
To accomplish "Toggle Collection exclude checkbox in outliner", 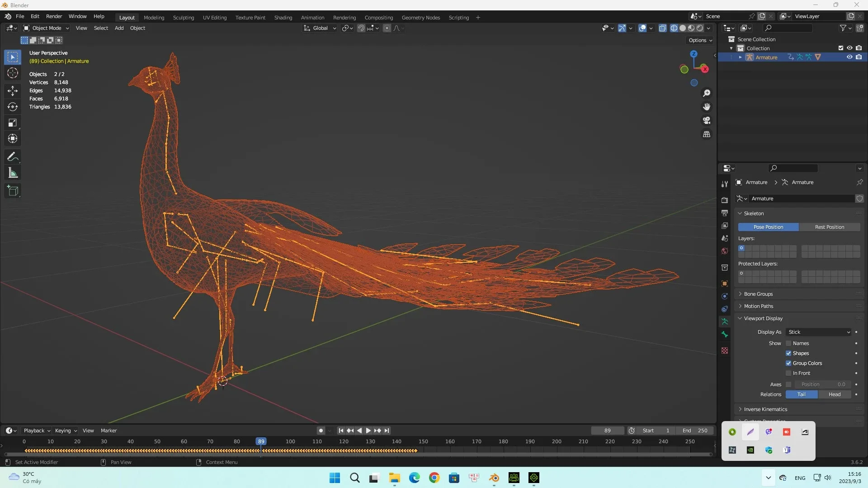I will coord(841,48).
